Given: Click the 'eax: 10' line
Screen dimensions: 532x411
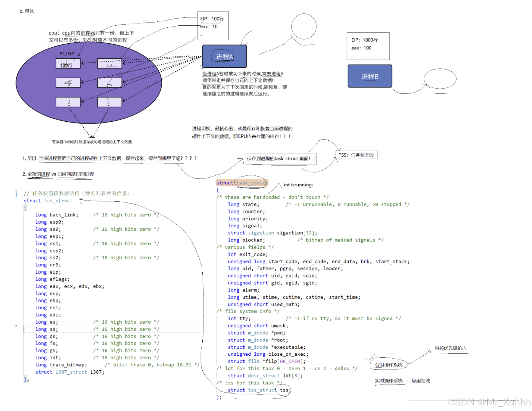Looking at the screenshot, I should (x=209, y=27).
